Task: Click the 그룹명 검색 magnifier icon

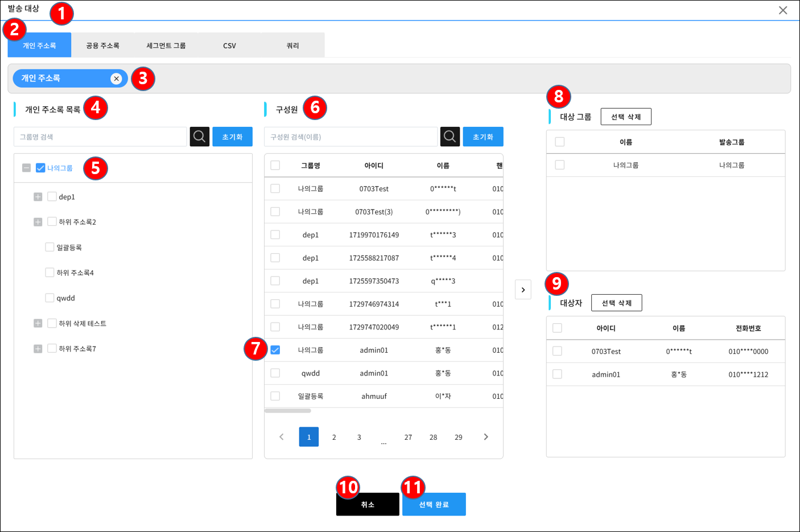Action: pyautogui.click(x=199, y=137)
